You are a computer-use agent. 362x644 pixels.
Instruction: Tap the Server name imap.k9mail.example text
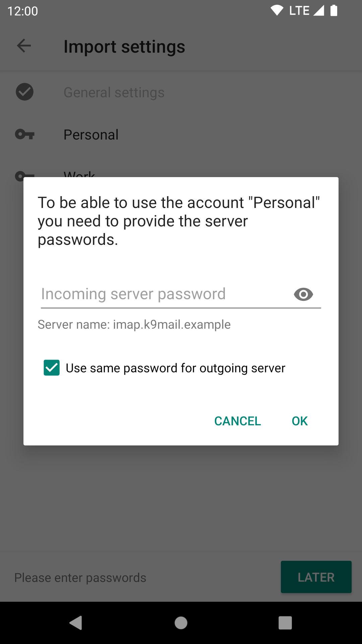pos(134,325)
